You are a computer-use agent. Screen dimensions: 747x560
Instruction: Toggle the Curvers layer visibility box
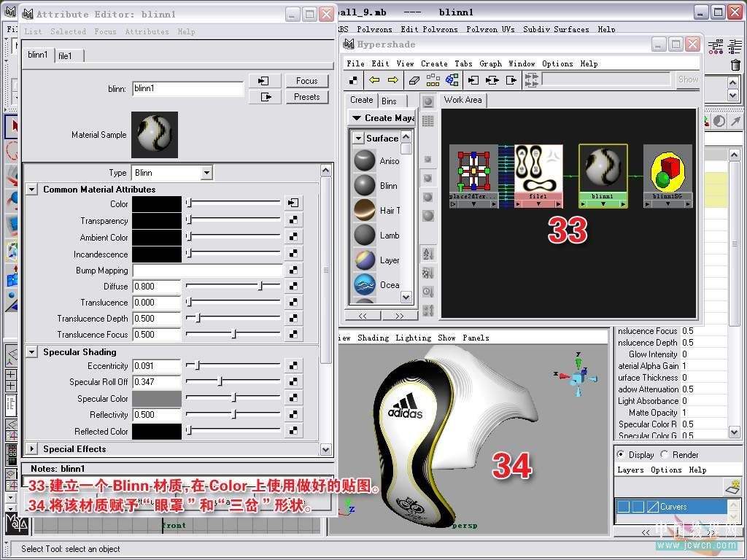pos(624,507)
